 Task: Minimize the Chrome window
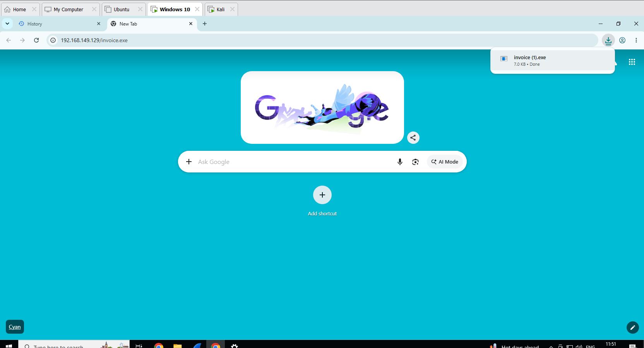point(601,24)
